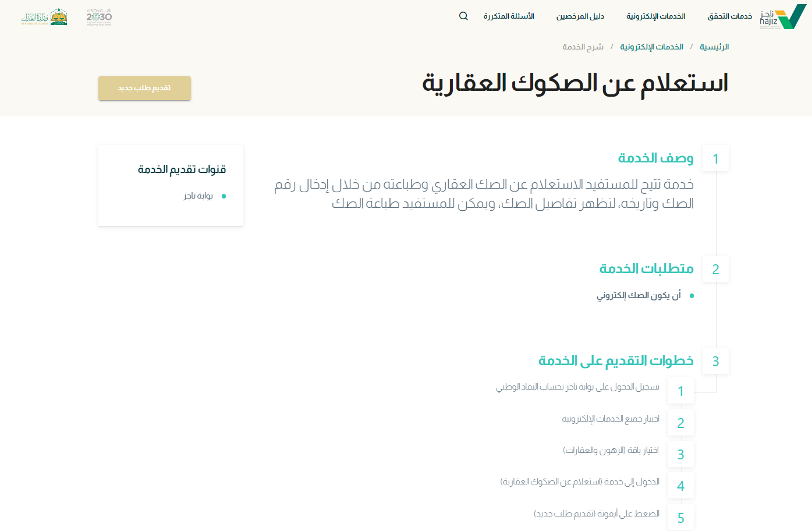Open the Vision 2030 logo
The height and width of the screenshot is (531, 812).
point(99,17)
